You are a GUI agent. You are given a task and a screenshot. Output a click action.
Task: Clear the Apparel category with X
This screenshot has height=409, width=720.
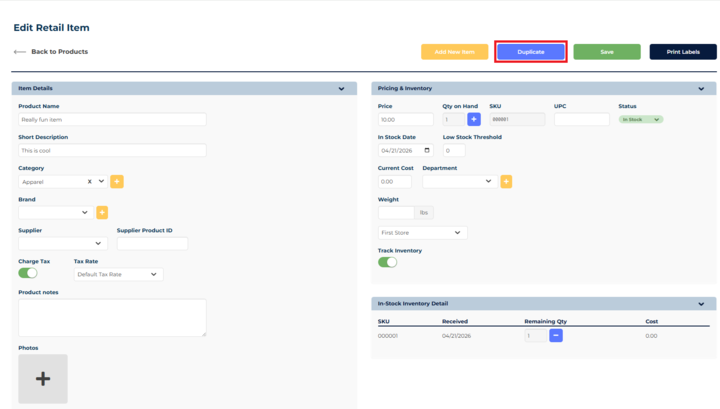pos(90,181)
